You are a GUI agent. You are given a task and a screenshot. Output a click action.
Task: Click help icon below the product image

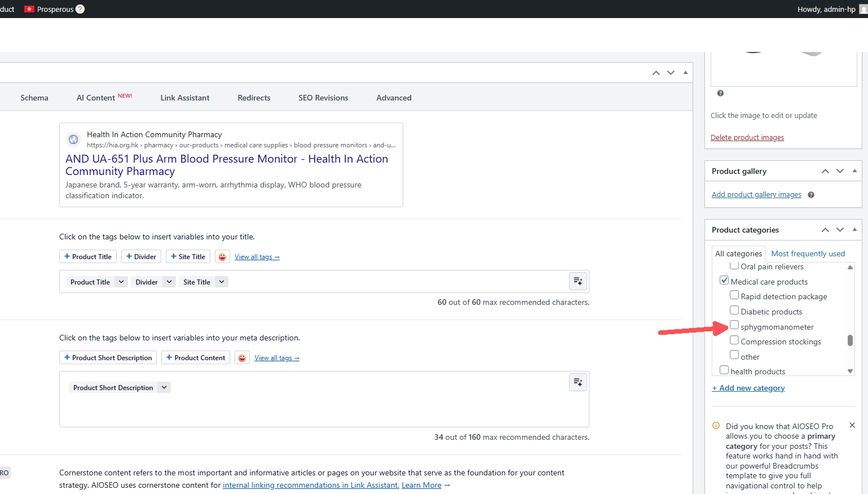coord(720,93)
